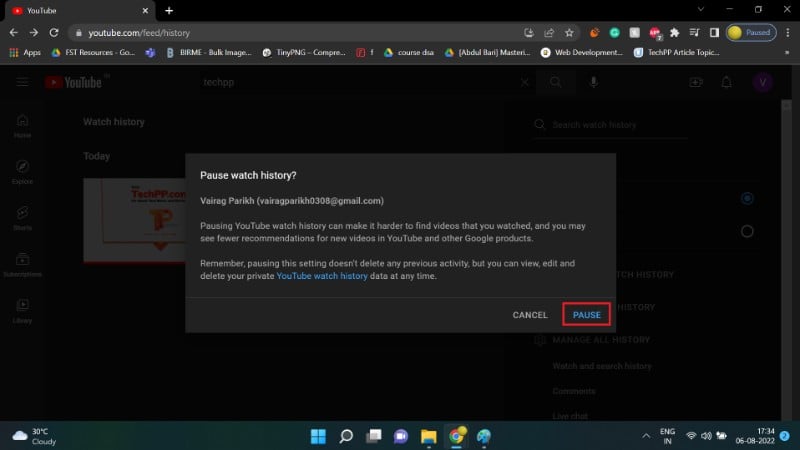Image resolution: width=800 pixels, height=450 pixels.
Task: Open the volume tray icon
Action: point(706,436)
